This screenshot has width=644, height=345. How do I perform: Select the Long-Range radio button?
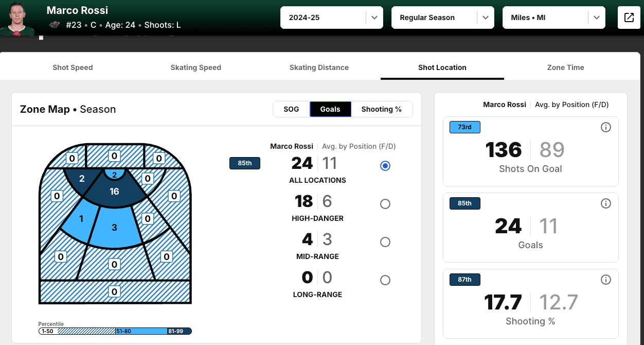[x=385, y=280]
